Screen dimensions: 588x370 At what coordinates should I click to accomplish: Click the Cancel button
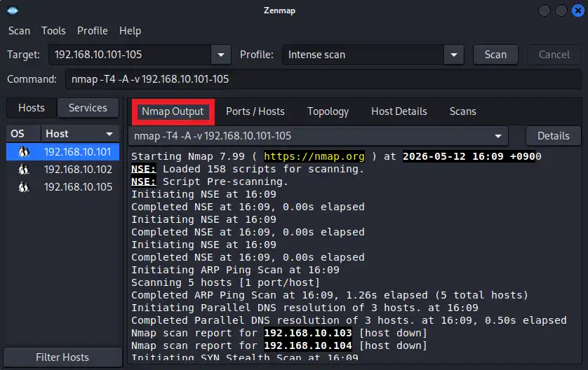point(554,55)
